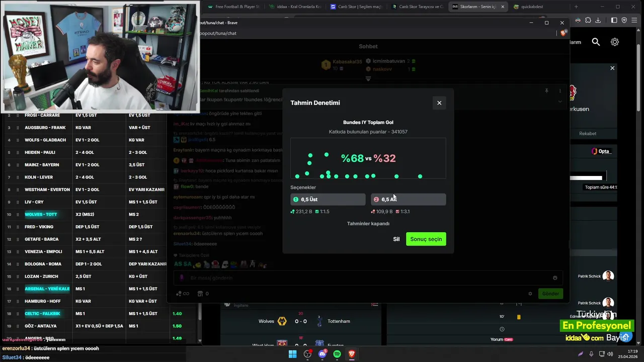Open the Windows Start menu

(x=292, y=354)
